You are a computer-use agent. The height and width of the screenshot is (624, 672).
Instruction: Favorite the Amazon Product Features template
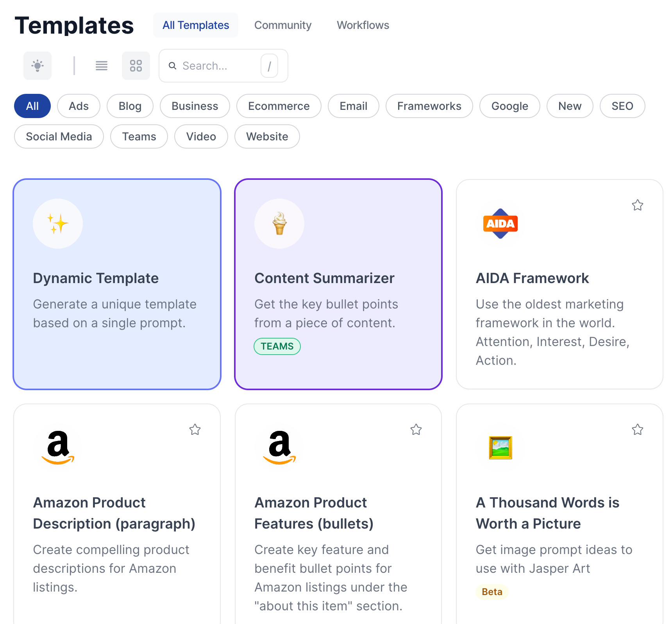[x=416, y=429]
